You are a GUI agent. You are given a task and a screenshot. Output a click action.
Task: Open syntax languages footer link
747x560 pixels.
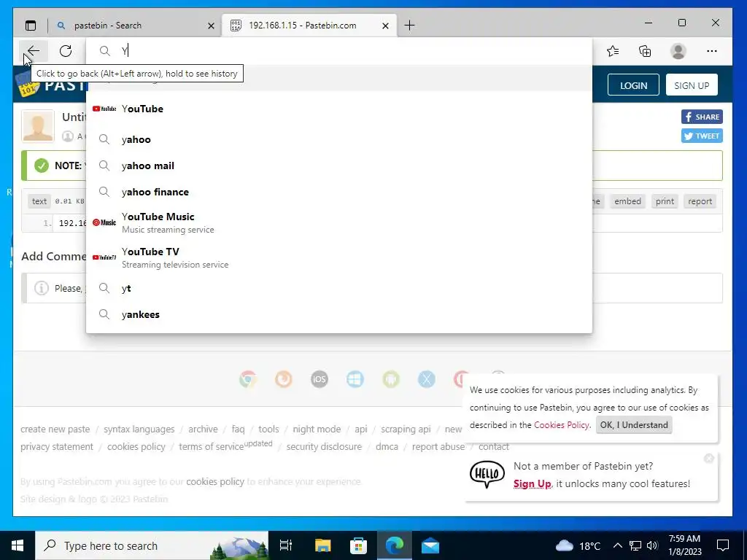(x=139, y=429)
